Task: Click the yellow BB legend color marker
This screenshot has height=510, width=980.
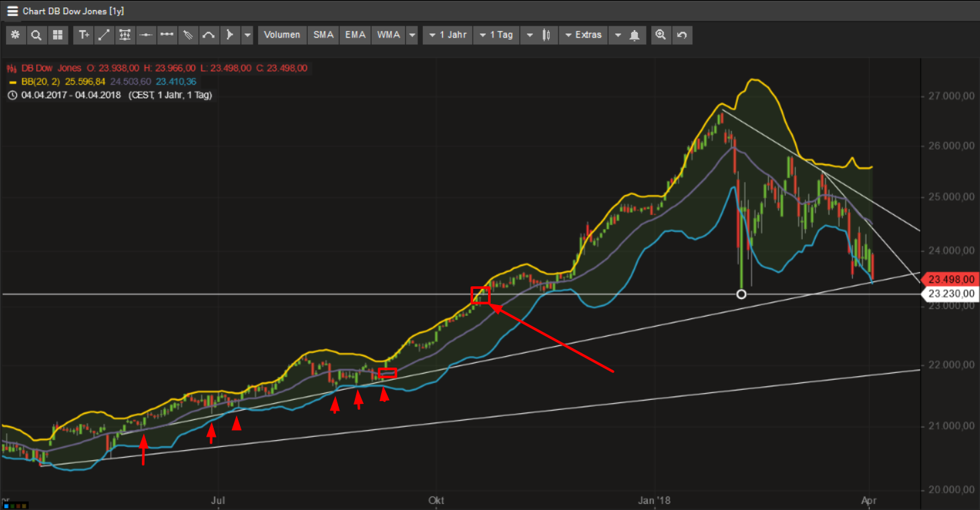Action: pos(12,81)
